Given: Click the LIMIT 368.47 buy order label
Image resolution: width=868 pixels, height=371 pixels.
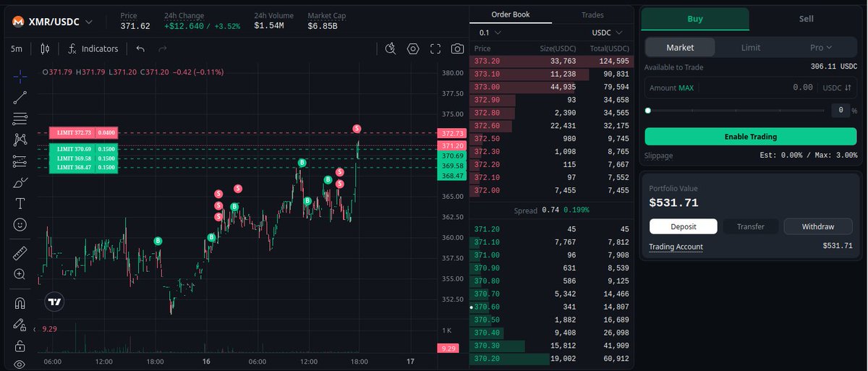Looking at the screenshot, I should pyautogui.click(x=84, y=168).
